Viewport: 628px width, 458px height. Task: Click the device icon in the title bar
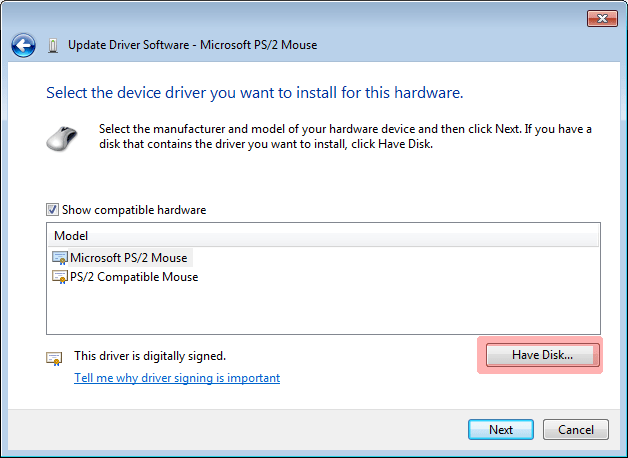tap(53, 46)
